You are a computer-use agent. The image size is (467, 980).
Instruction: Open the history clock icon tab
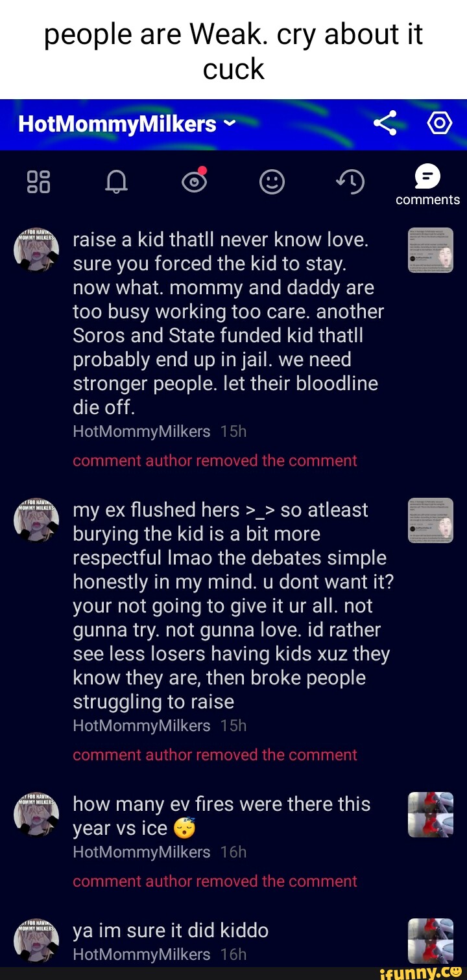[x=350, y=183]
